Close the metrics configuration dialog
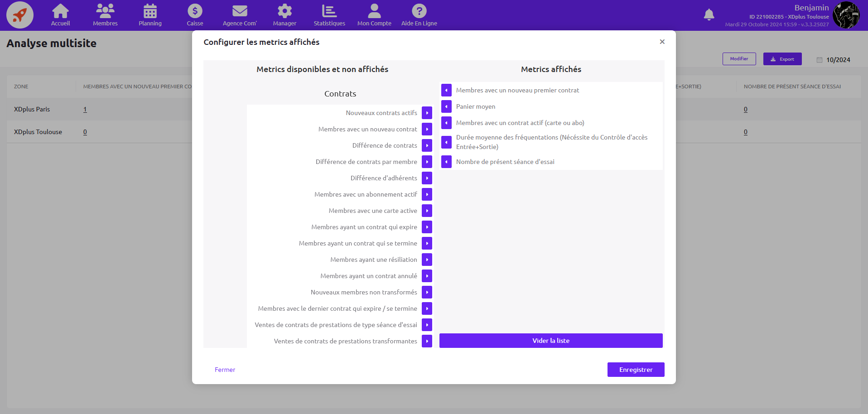This screenshot has width=868, height=414. pyautogui.click(x=662, y=42)
